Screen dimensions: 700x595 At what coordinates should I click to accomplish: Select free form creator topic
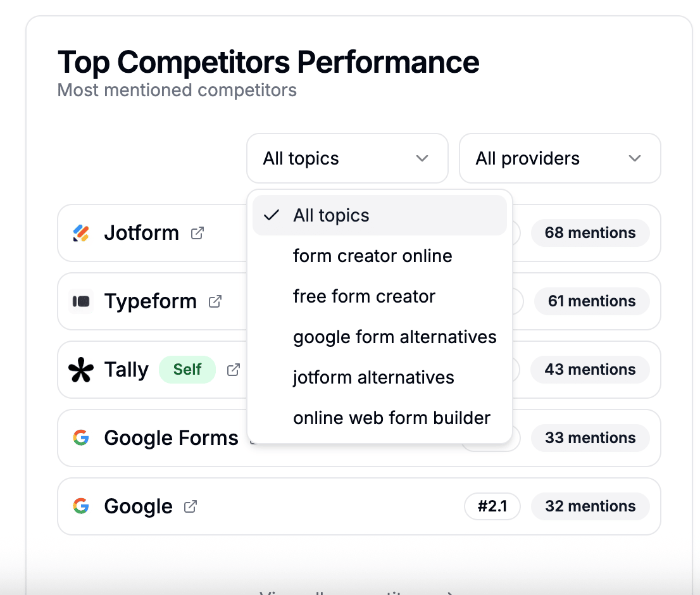(364, 296)
